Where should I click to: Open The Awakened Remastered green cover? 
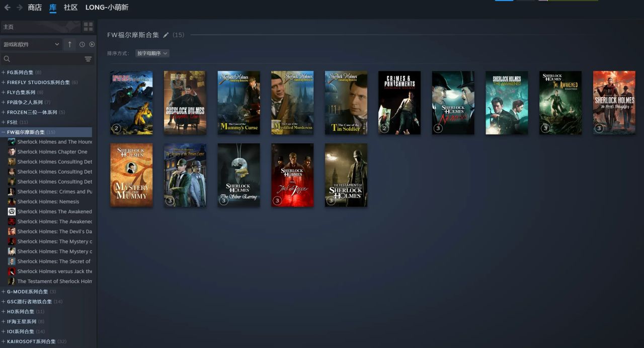(560, 103)
